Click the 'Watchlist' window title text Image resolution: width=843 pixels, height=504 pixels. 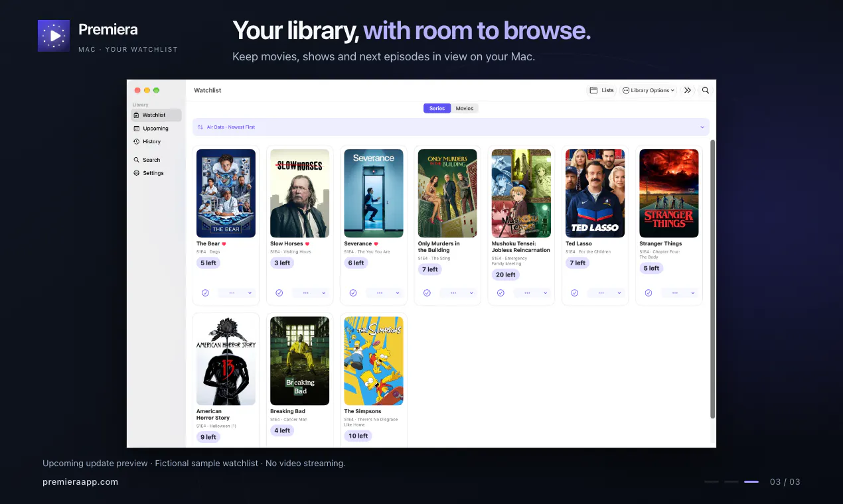coord(208,90)
